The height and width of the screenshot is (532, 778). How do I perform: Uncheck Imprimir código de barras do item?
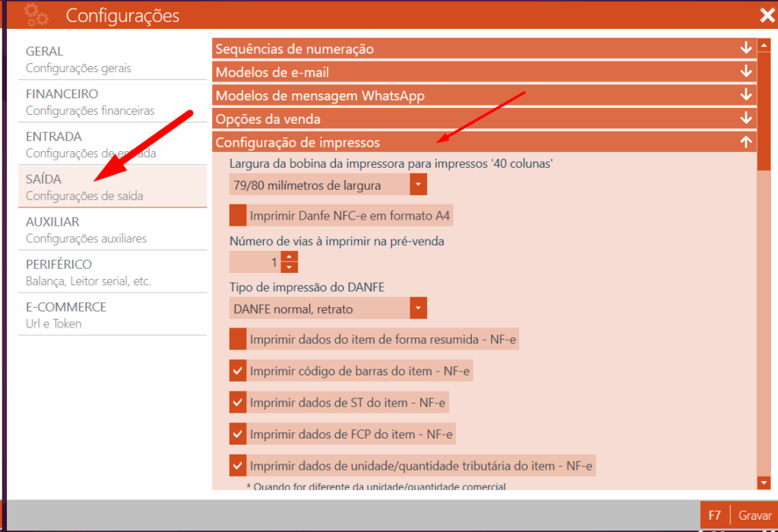[239, 371]
